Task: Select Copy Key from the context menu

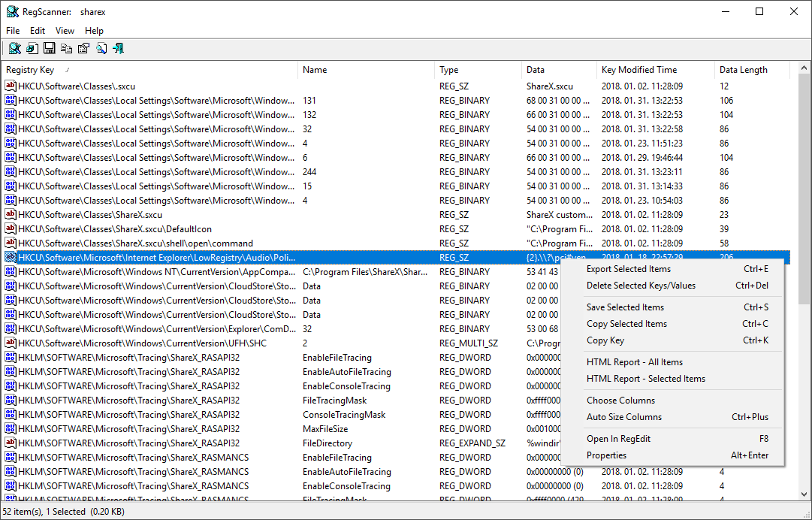Action: [x=605, y=340]
